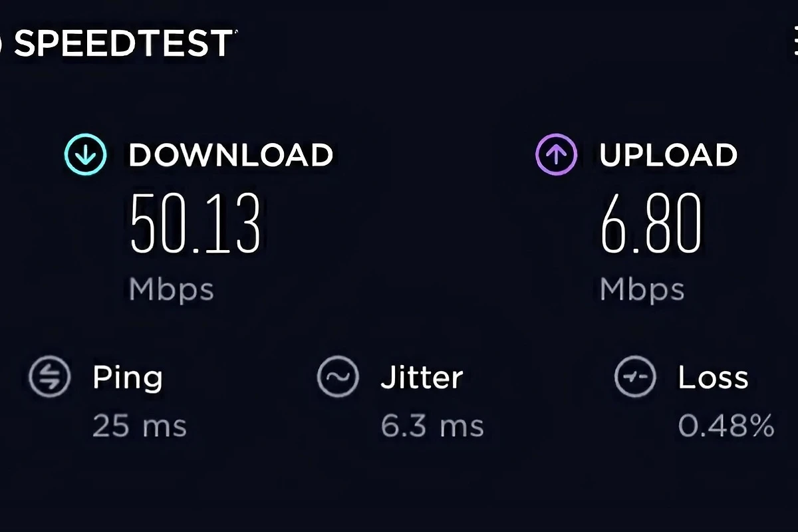
Task: Select the Loss label
Action: click(714, 378)
